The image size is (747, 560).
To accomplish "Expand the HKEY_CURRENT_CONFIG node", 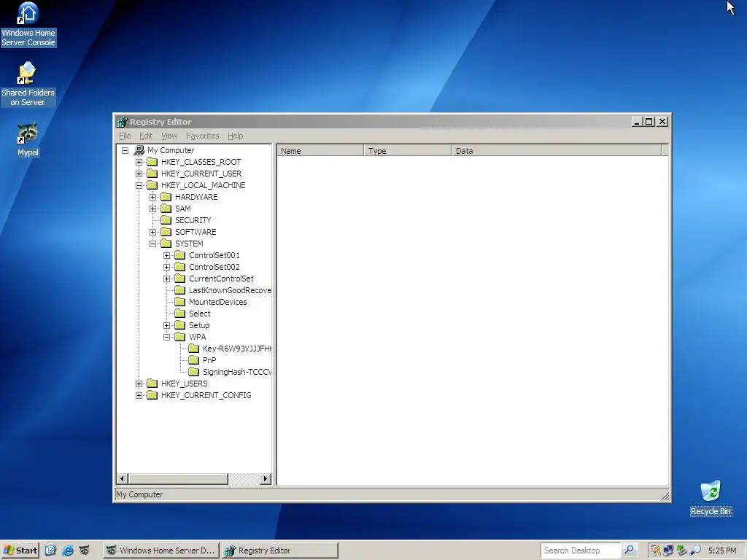I will click(139, 396).
